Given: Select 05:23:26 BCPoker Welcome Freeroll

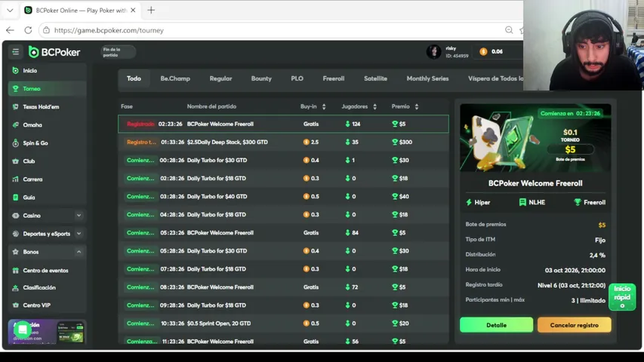Looking at the screenshot, I should click(x=283, y=233).
